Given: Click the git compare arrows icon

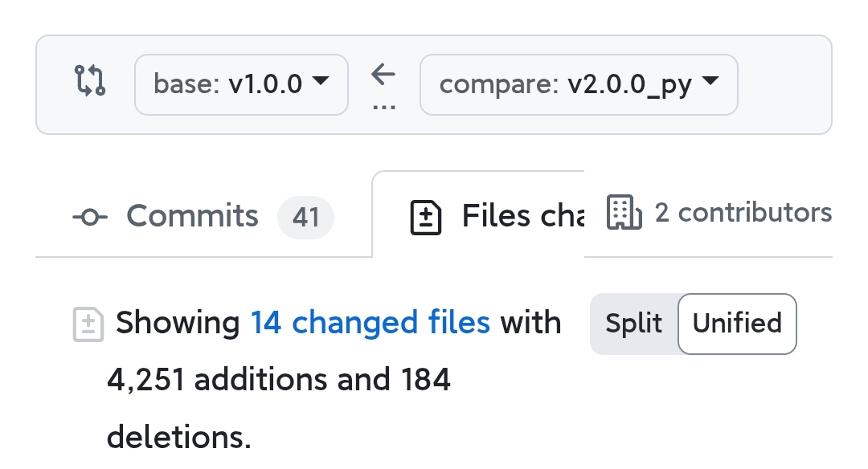Looking at the screenshot, I should tap(90, 81).
